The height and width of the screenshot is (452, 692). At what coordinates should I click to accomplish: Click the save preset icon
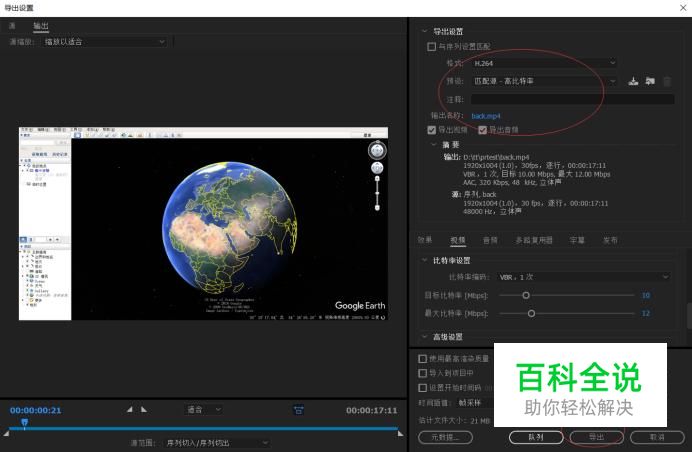(x=633, y=81)
